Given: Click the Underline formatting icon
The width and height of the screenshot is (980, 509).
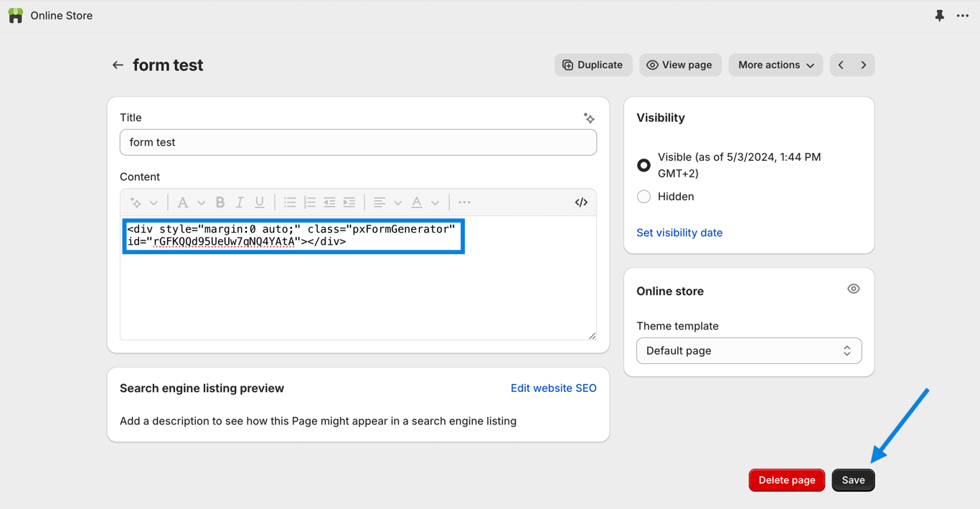Looking at the screenshot, I should pos(260,202).
